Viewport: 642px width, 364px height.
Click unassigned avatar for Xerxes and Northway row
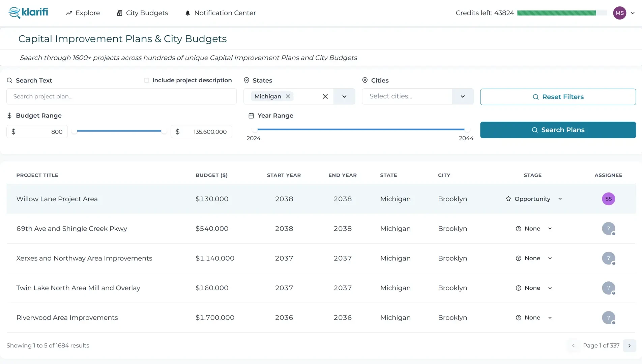[x=608, y=258]
